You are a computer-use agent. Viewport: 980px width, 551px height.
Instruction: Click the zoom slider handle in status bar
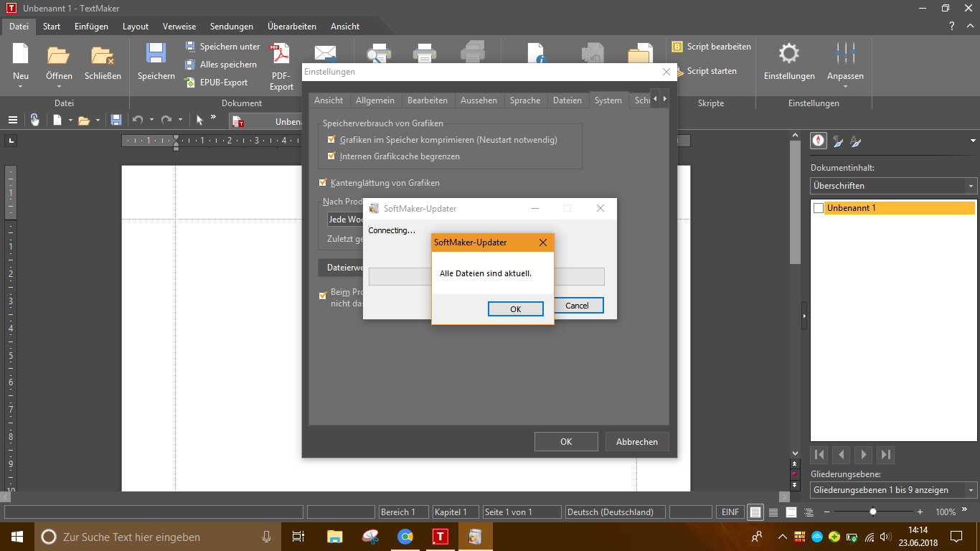click(x=872, y=512)
